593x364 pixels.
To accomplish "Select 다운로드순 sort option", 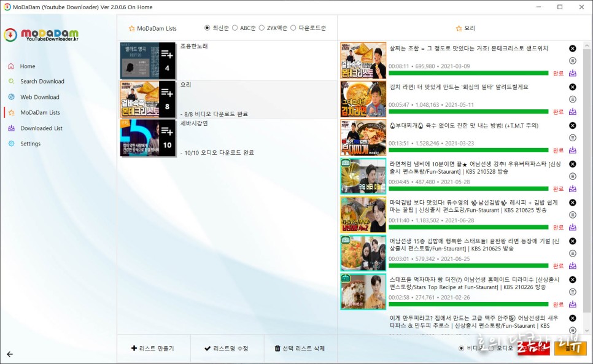I will coord(308,28).
